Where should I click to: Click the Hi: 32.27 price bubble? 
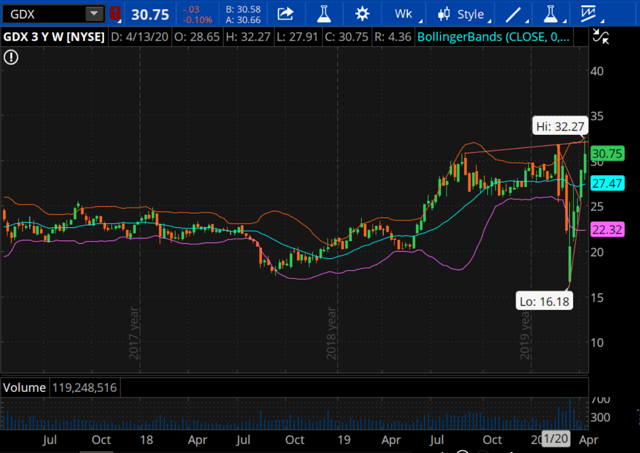(x=560, y=127)
